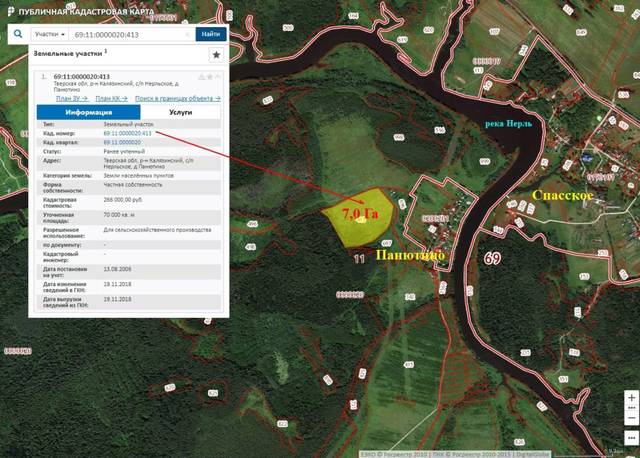Click the magnifying glass search icon
640x458 pixels.
[18, 33]
